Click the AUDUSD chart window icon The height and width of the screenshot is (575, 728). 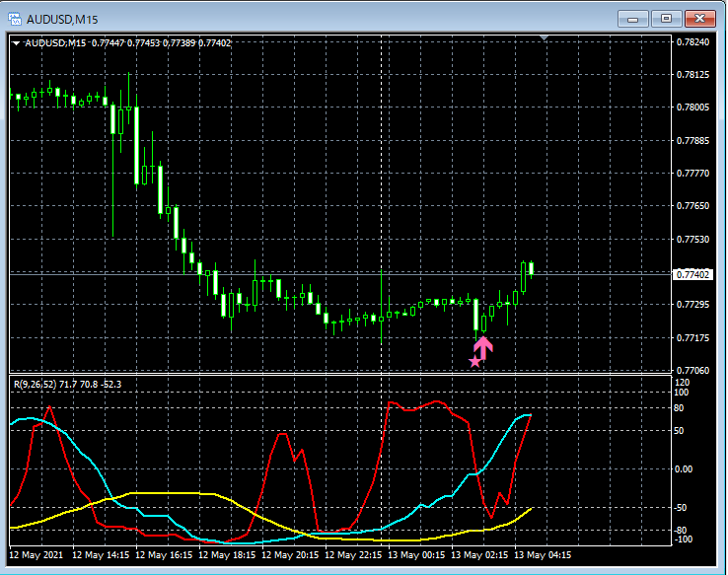15,19
